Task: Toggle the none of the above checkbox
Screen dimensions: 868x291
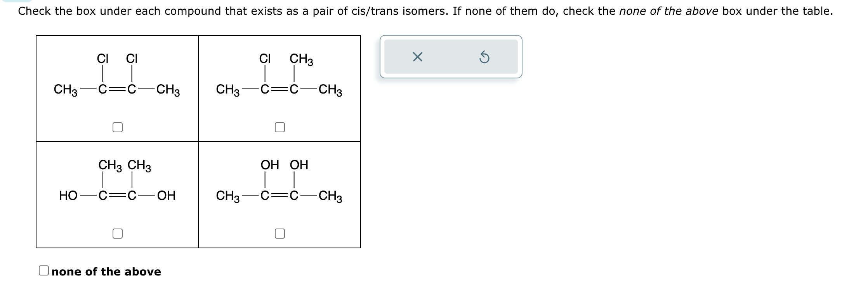Action: [x=44, y=271]
